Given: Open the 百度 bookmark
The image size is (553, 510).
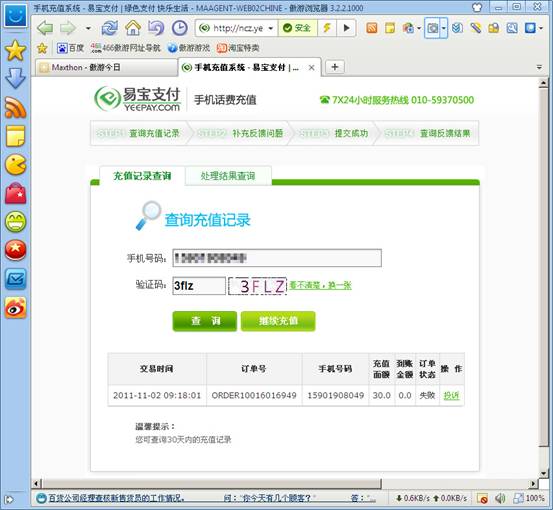Looking at the screenshot, I should [x=70, y=48].
